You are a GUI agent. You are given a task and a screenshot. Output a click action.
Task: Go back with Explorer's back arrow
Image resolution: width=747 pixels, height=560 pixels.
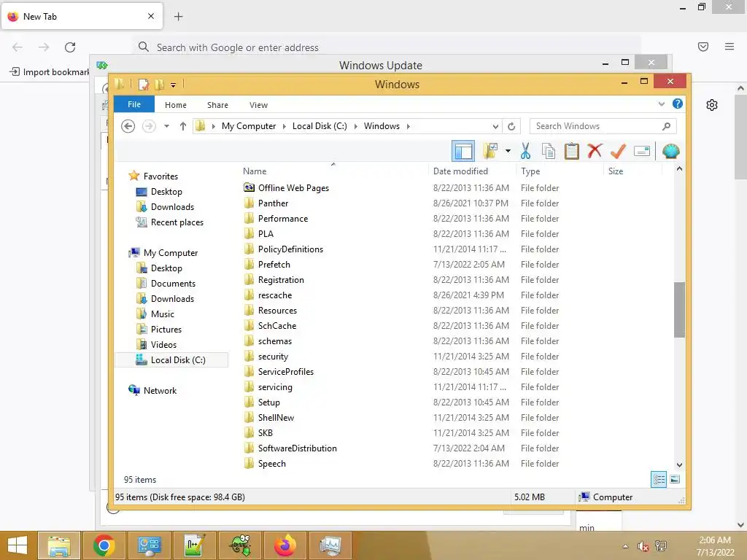(128, 126)
